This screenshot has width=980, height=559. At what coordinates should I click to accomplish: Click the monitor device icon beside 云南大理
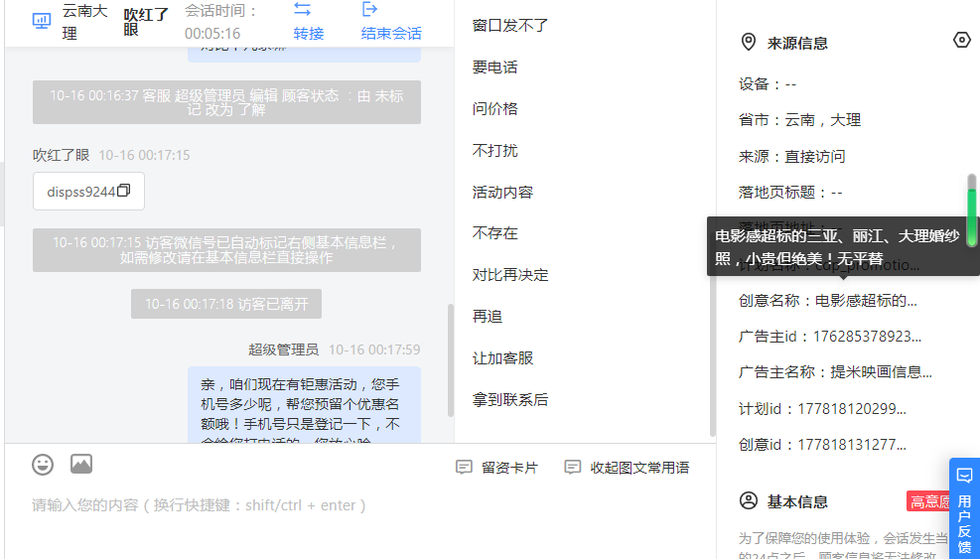click(42, 21)
